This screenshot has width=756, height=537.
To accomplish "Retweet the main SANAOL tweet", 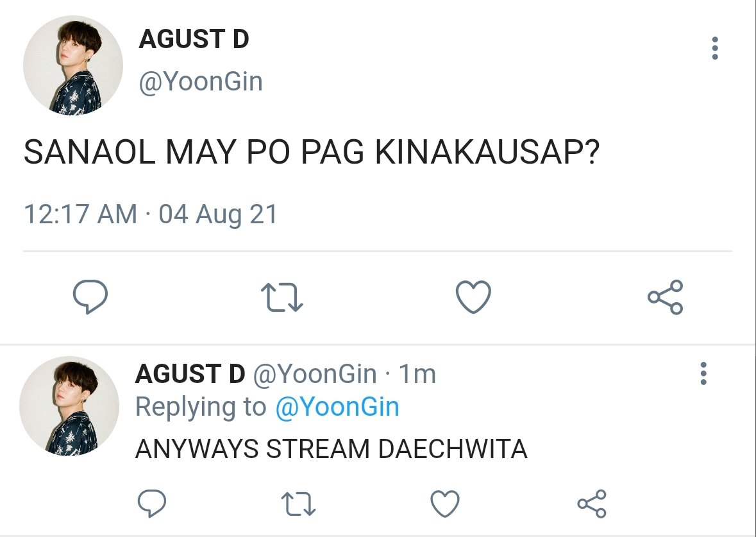I will (281, 296).
